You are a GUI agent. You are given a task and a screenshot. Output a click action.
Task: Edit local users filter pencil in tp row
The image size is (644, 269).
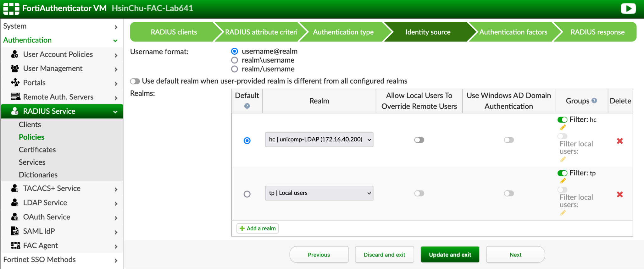click(x=563, y=213)
